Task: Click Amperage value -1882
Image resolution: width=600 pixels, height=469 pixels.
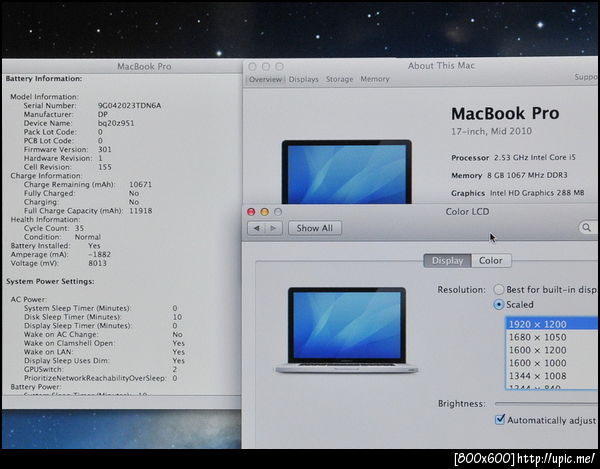Action: click(99, 255)
